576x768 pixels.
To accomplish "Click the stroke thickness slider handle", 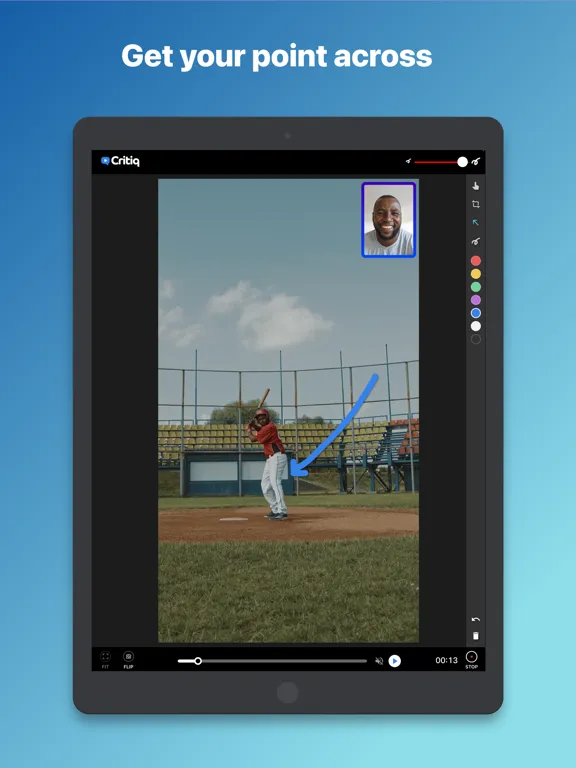I will click(x=462, y=162).
